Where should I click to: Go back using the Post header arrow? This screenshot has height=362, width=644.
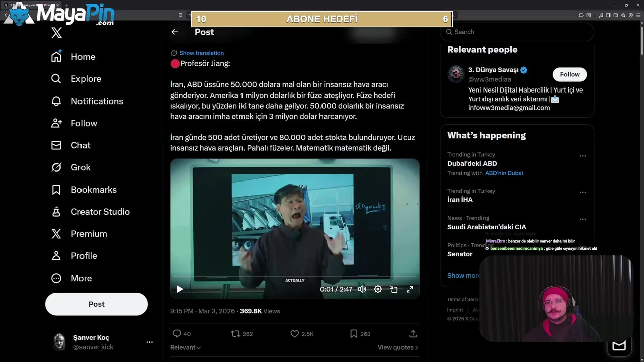click(175, 32)
